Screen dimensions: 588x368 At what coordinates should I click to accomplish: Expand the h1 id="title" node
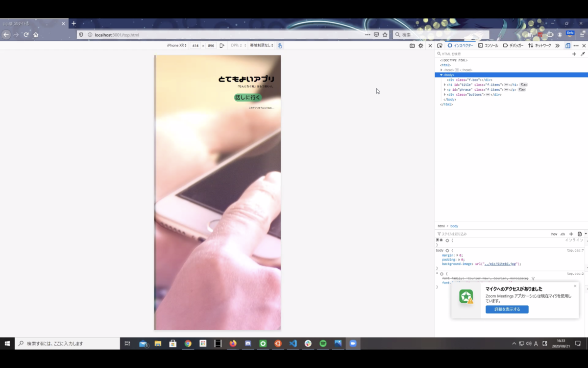point(445,85)
